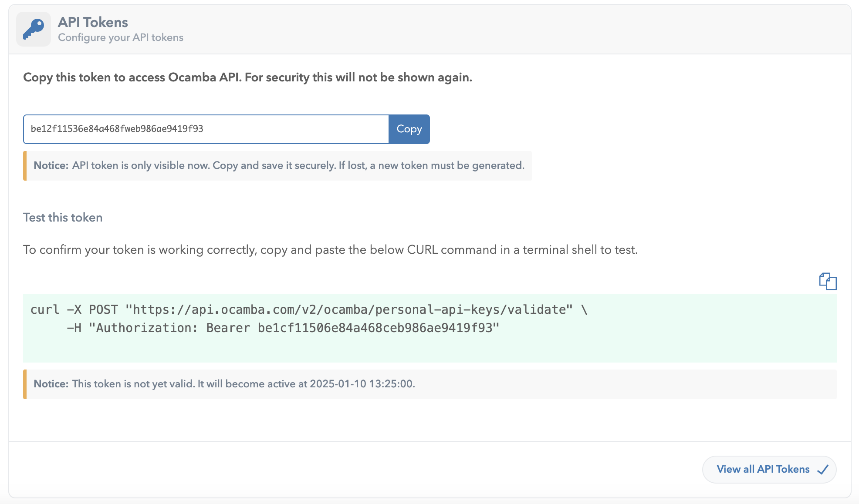Click the curl -X POST text

(x=74, y=310)
